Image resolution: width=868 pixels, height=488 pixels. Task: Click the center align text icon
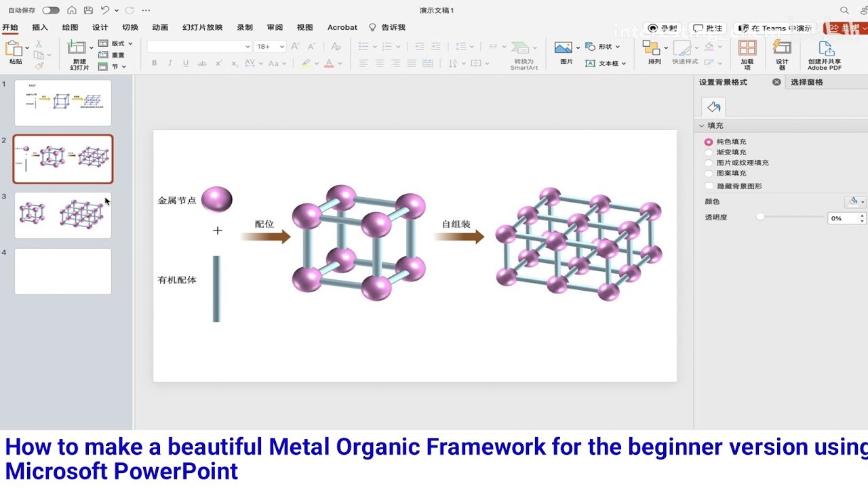[380, 63]
